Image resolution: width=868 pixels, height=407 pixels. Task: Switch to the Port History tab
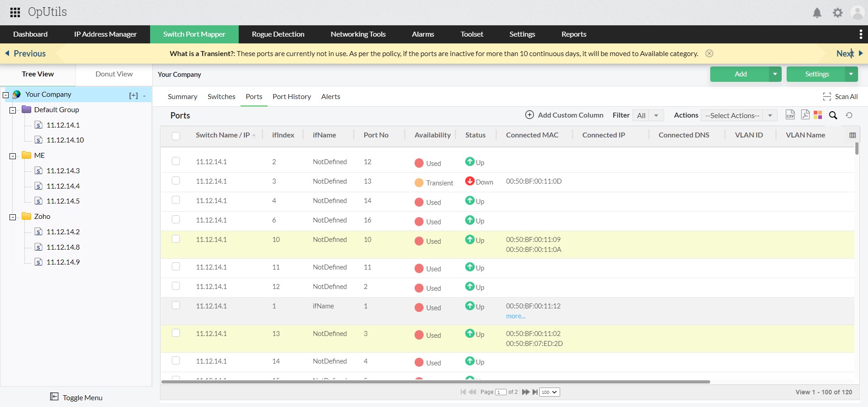coord(291,96)
